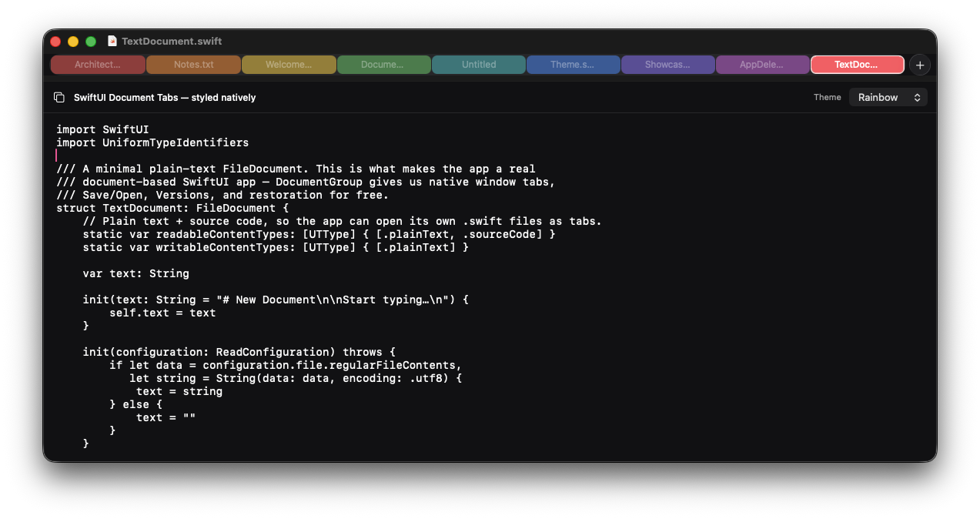Click the 'import UniformTypeIdentifiers' line
This screenshot has height=519, width=980.
click(152, 142)
